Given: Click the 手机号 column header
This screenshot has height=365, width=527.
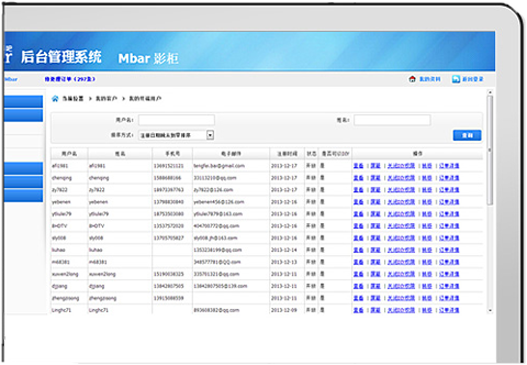Looking at the screenshot, I should [172, 154].
